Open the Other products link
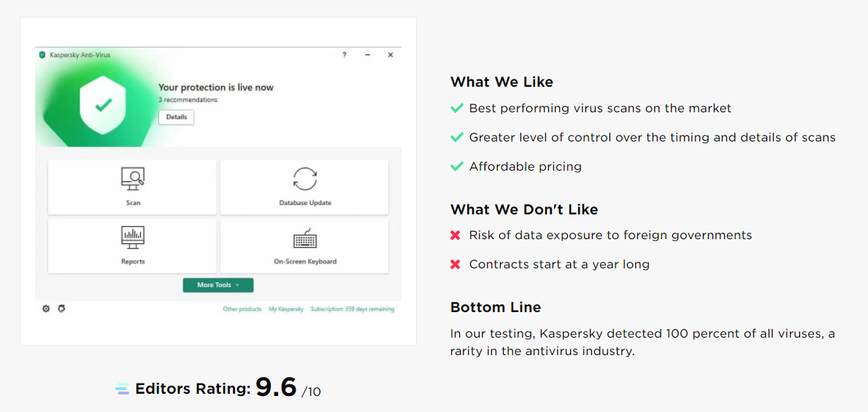The height and width of the screenshot is (412, 868). click(242, 309)
